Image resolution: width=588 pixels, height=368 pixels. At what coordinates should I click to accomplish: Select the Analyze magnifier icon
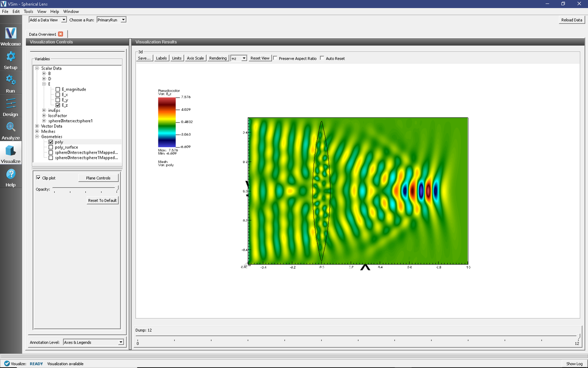click(x=11, y=130)
